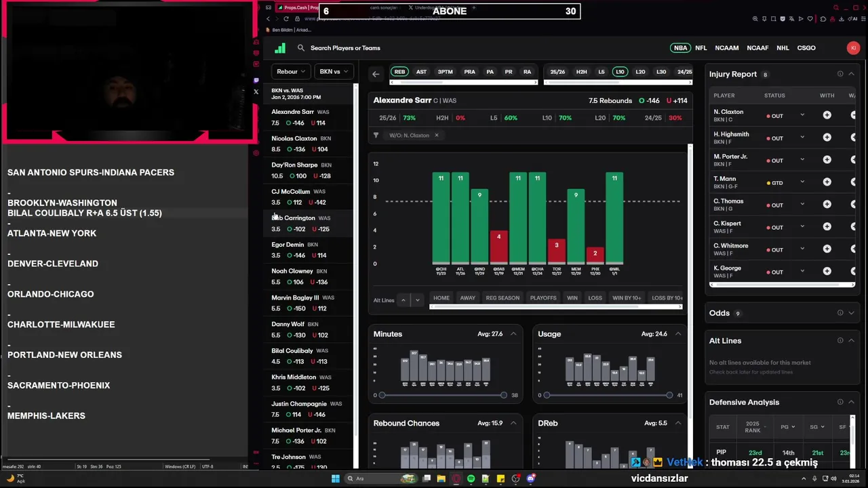Add M. Porter Jr. to WITH filter
Image resolution: width=868 pixels, height=488 pixels.
[x=827, y=160]
